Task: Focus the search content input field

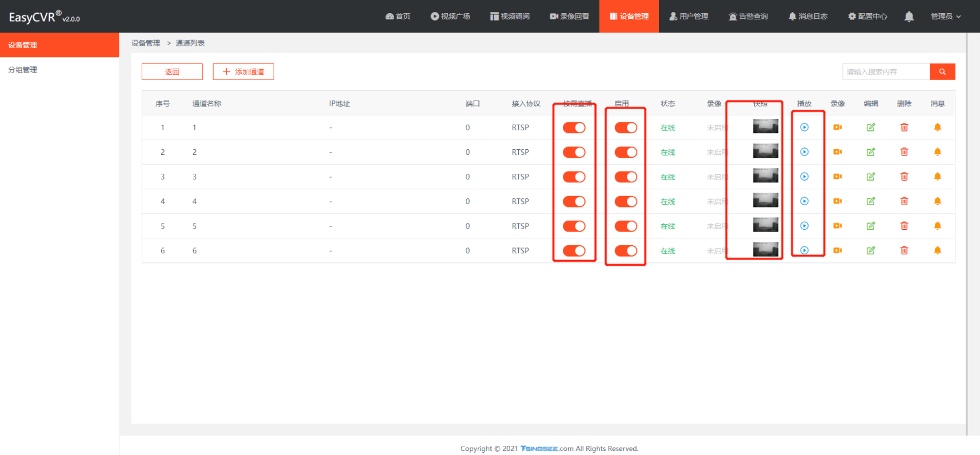Action: click(x=885, y=71)
